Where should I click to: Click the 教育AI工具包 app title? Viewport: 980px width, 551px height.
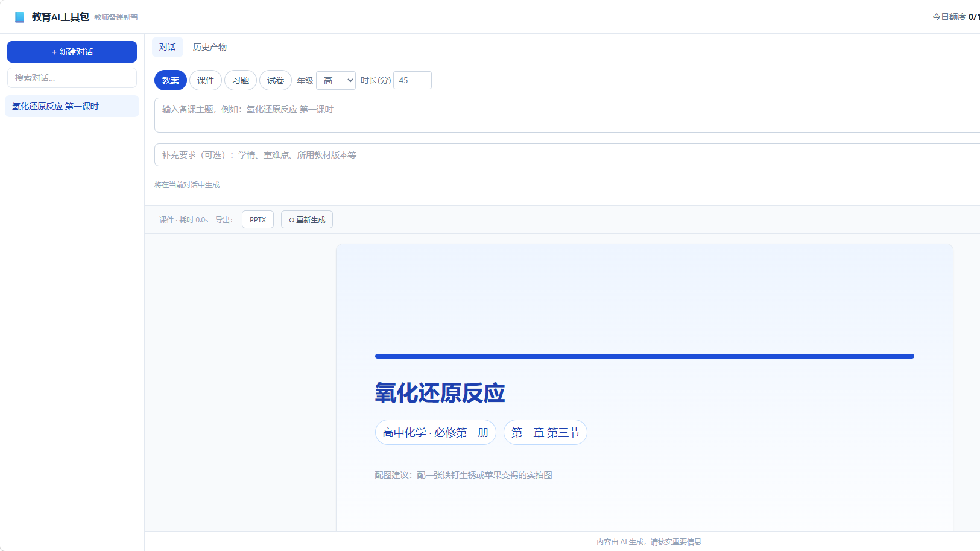pyautogui.click(x=60, y=17)
